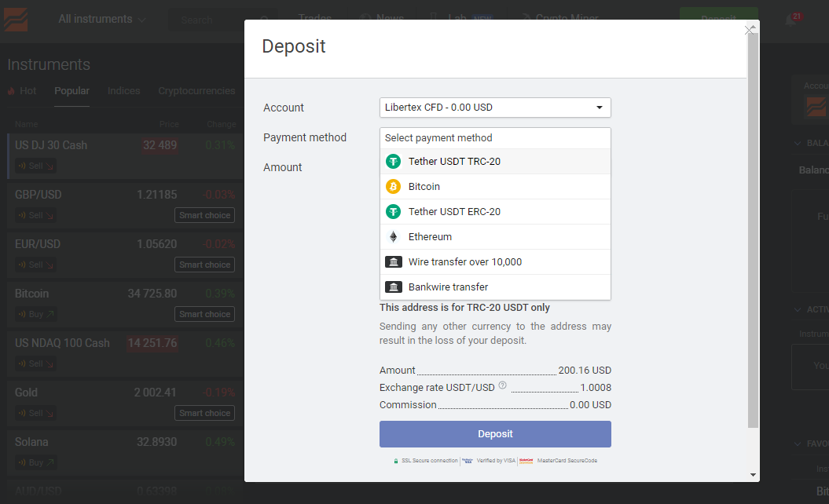Click Buy signal on Bitcoin row

tap(36, 314)
